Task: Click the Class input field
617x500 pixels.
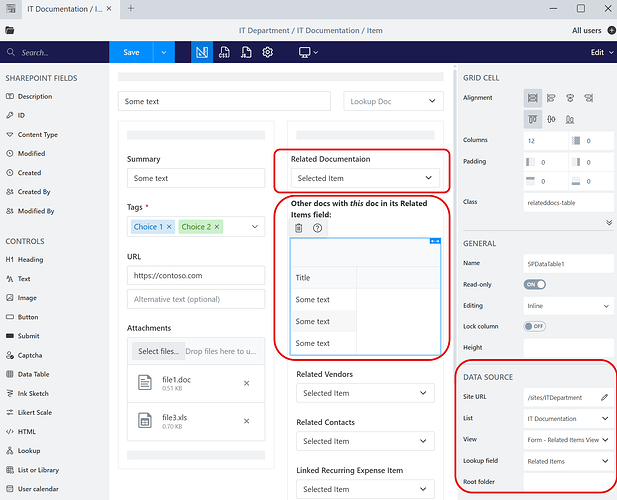Action: click(567, 202)
